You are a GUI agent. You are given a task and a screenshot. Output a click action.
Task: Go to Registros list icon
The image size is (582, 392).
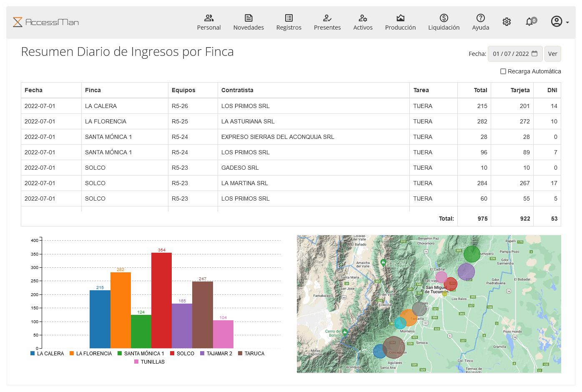pyautogui.click(x=288, y=18)
